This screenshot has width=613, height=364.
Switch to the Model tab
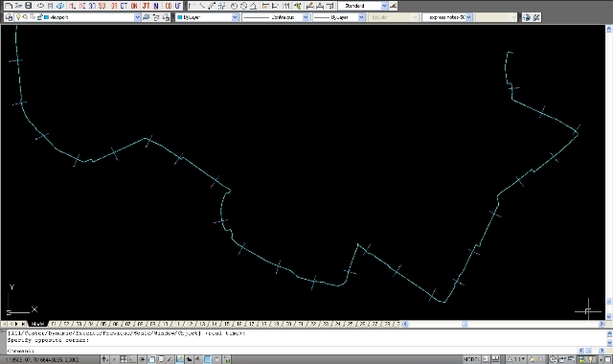coord(37,324)
